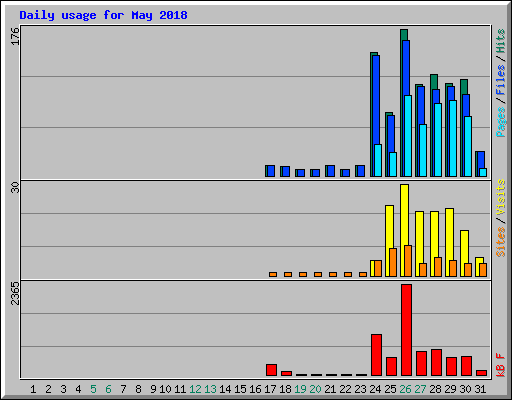Click day 17 on the x-axis
The height and width of the screenshot is (400, 512).
pyautogui.click(x=270, y=389)
